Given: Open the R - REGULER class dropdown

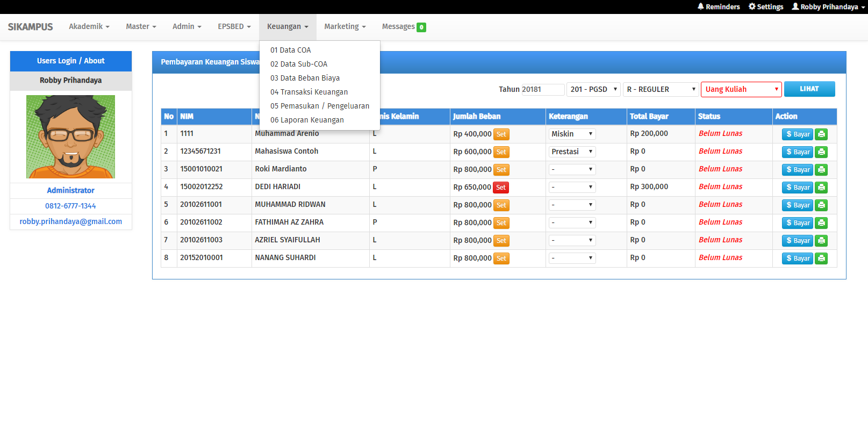Looking at the screenshot, I should click(x=660, y=90).
